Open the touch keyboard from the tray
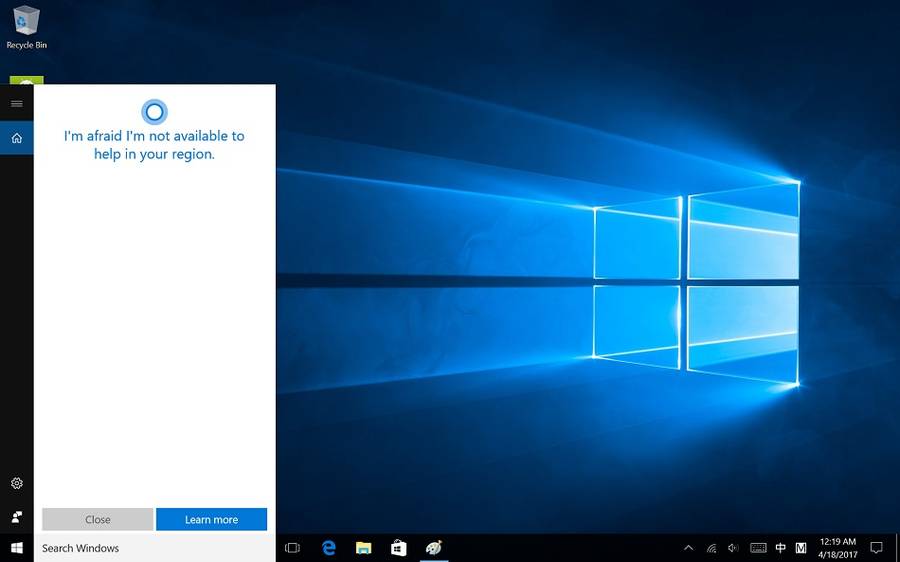Image resolution: width=900 pixels, height=562 pixels. coord(758,548)
